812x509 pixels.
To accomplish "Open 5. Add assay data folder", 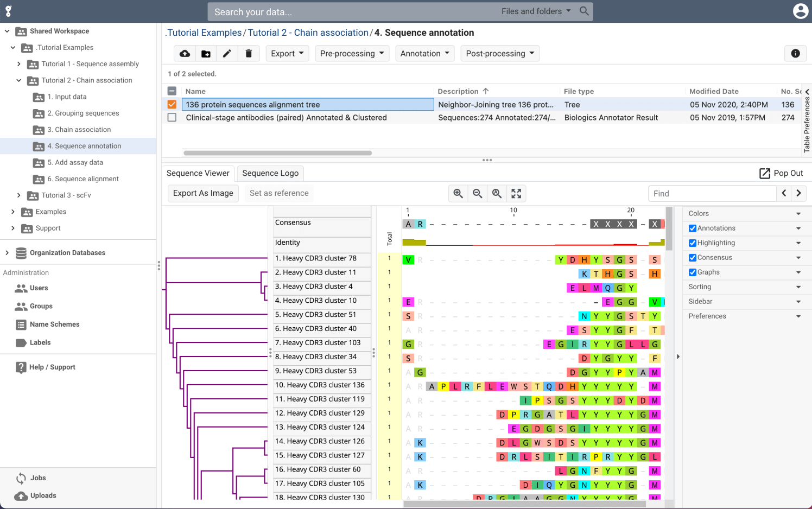I will (75, 162).
